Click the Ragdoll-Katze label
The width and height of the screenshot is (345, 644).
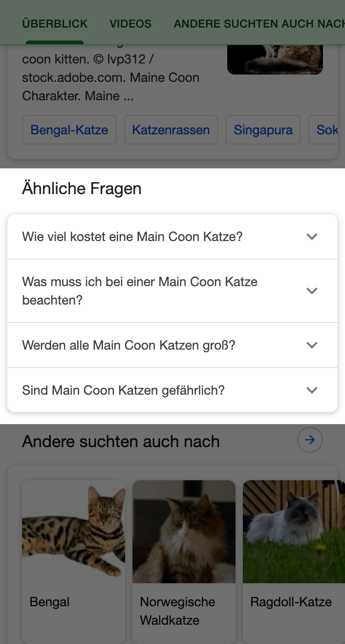pyautogui.click(x=291, y=602)
